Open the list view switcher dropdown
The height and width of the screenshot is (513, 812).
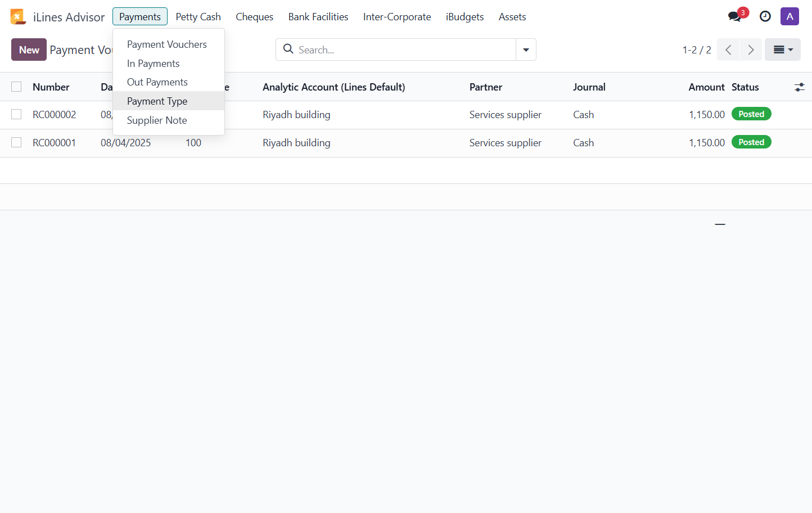[783, 49]
